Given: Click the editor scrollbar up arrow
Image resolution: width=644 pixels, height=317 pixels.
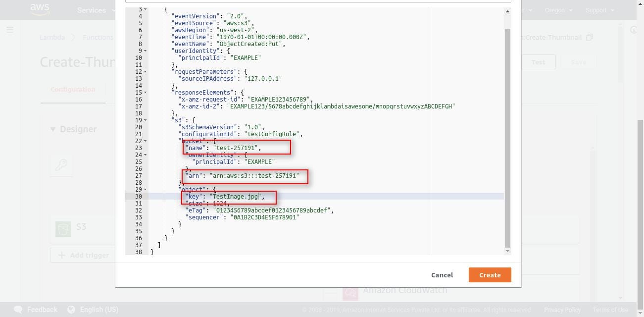Looking at the screenshot, I should [x=507, y=11].
